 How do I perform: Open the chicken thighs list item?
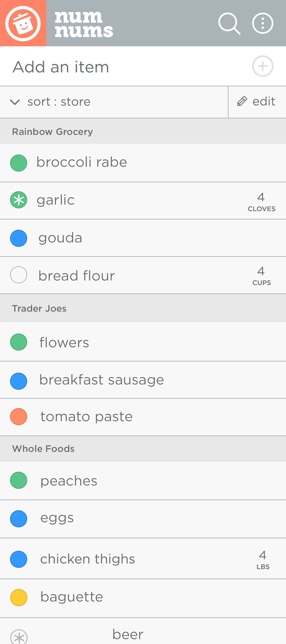tap(88, 559)
